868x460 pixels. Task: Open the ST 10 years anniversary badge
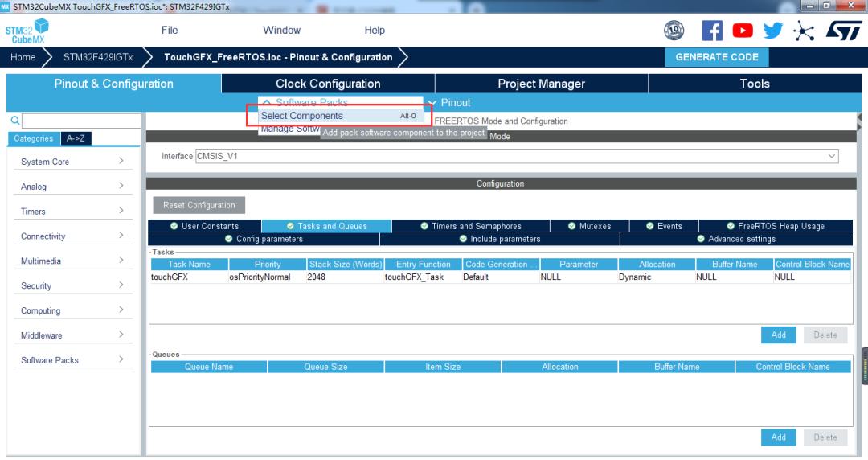(674, 31)
